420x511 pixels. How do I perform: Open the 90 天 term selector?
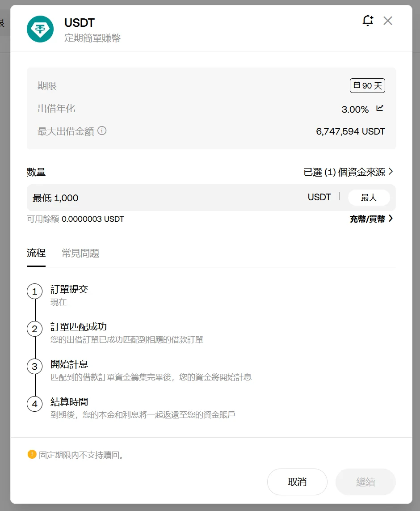pyautogui.click(x=367, y=85)
